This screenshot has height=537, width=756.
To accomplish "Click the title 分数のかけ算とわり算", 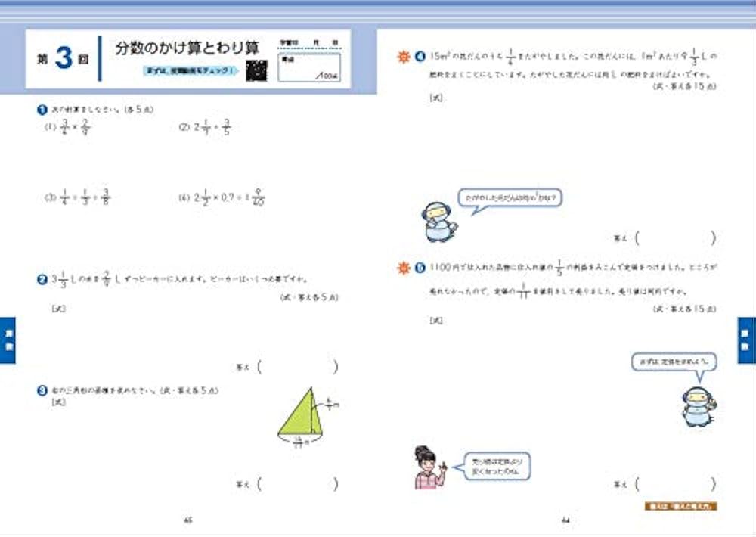I will (x=187, y=48).
